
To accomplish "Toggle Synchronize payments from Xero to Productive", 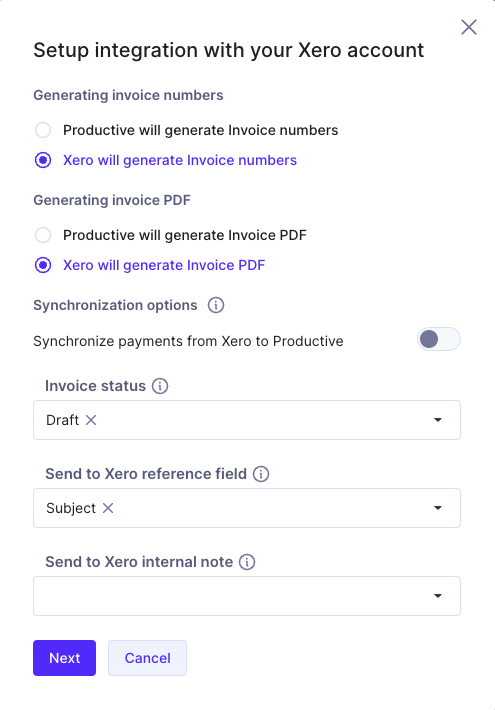I will (438, 340).
